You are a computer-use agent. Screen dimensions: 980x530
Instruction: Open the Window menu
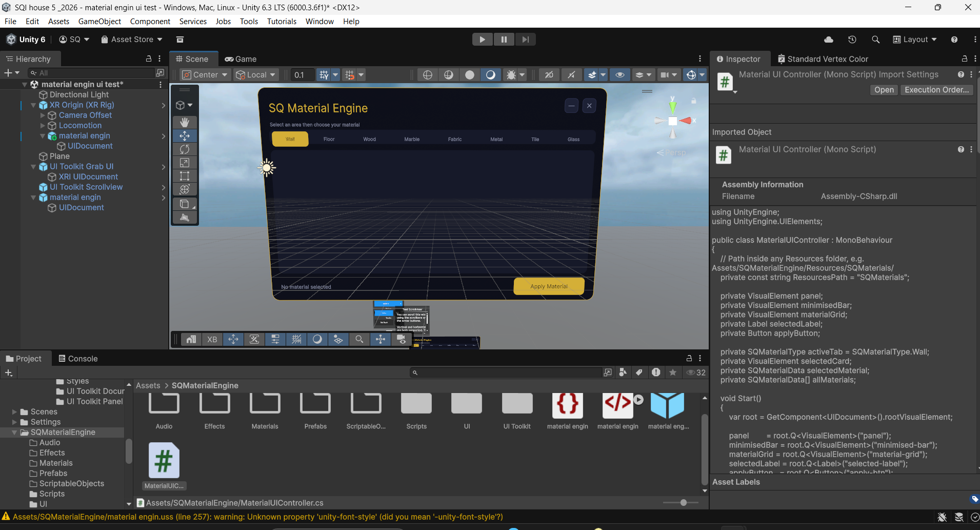pos(319,22)
